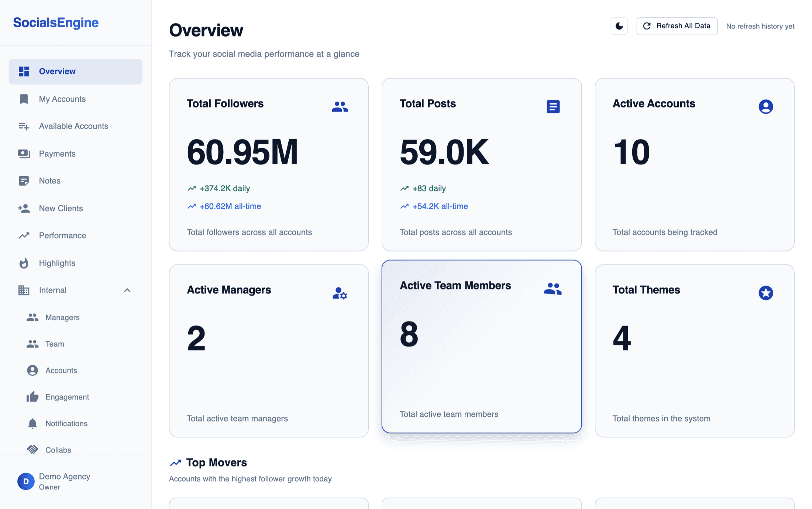812x509 pixels.
Task: Click the Active Managers count 2
Action: (x=196, y=338)
